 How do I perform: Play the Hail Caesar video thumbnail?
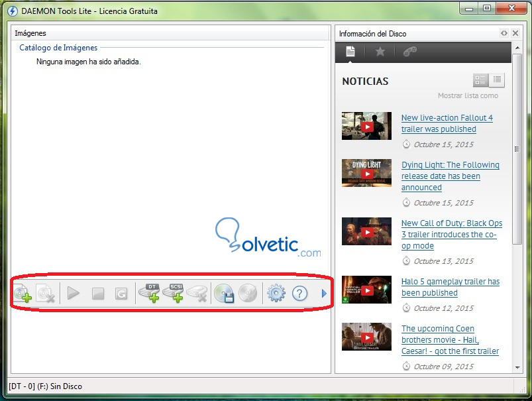(x=367, y=337)
